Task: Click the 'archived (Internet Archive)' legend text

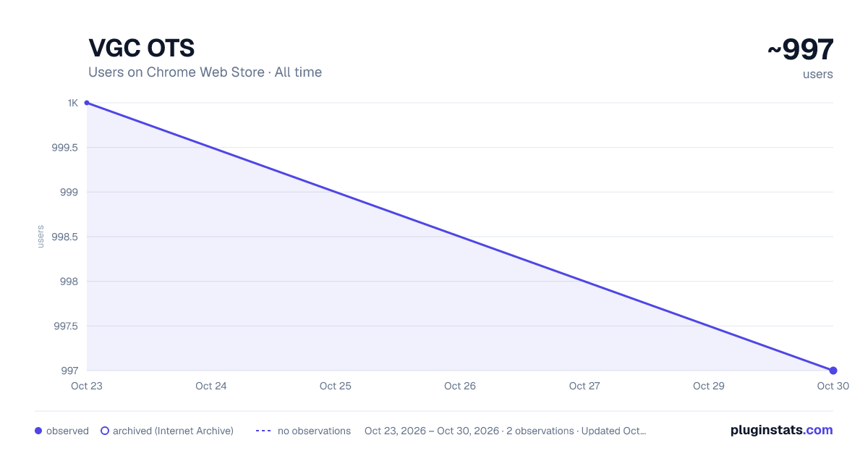Action: [173, 431]
